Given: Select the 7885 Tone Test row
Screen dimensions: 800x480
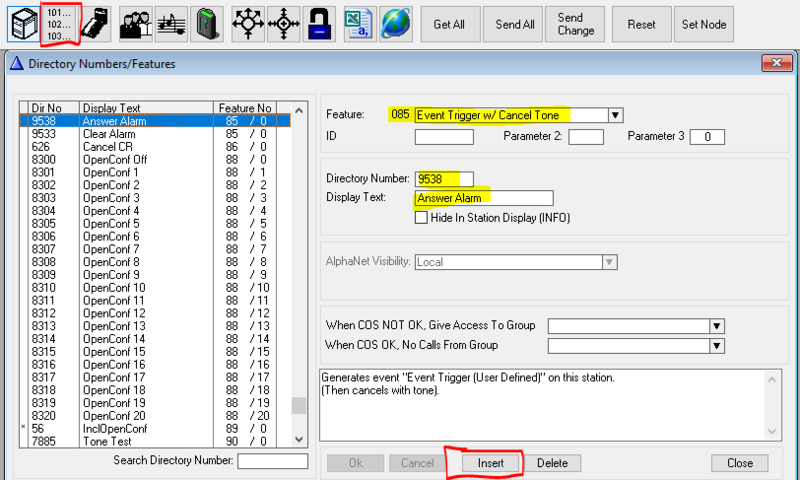Looking at the screenshot, I should [x=156, y=441].
